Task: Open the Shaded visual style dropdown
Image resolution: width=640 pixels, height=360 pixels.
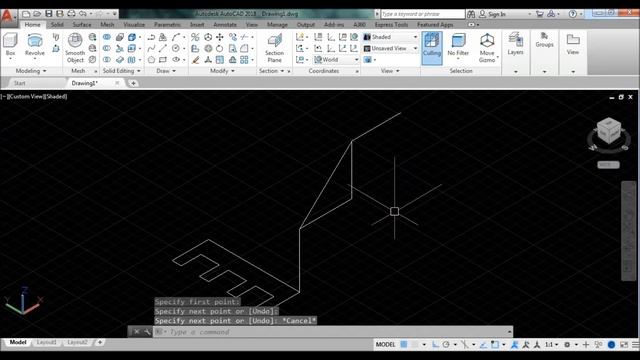Action: tap(391, 37)
